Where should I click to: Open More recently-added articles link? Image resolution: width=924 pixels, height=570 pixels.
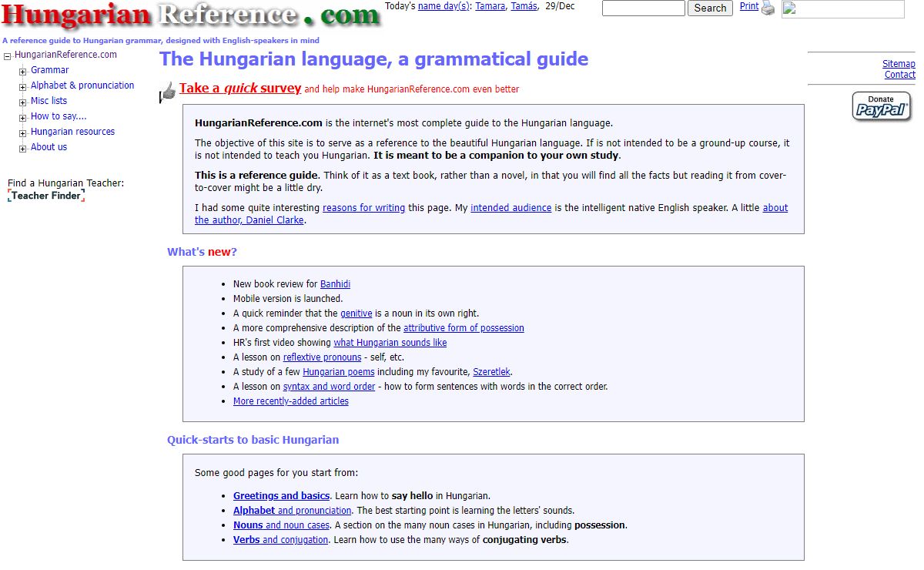click(291, 401)
